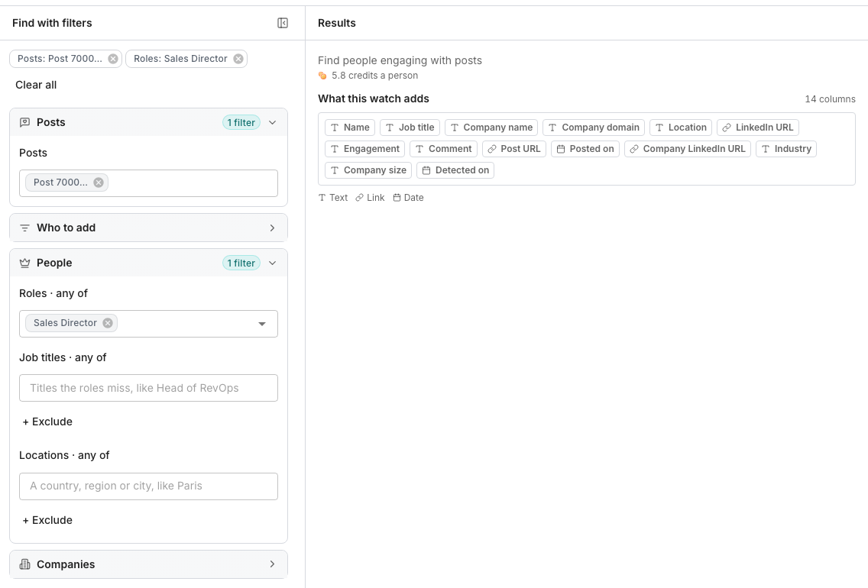Click the What this watch adds heading
This screenshot has width=868, height=588.
pyautogui.click(x=373, y=99)
